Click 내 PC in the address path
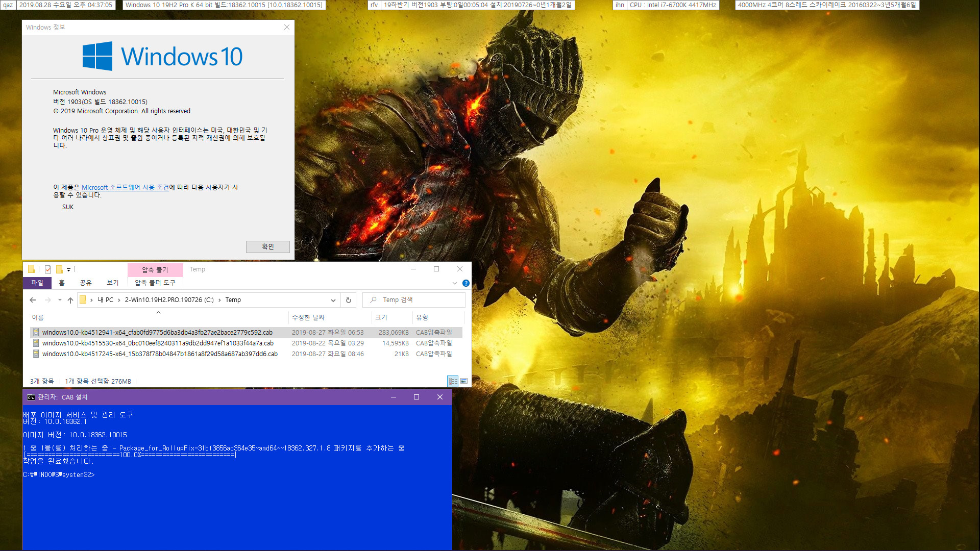The width and height of the screenshot is (980, 551). (x=106, y=300)
